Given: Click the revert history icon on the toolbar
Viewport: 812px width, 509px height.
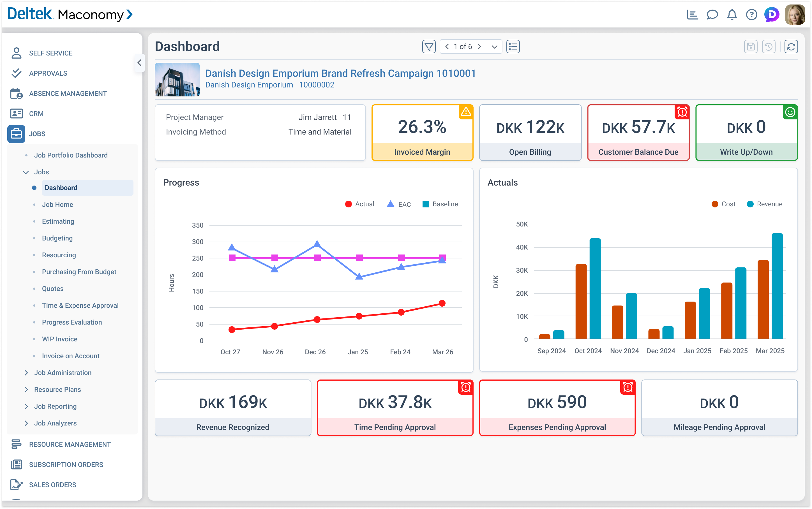Looking at the screenshot, I should click(769, 47).
